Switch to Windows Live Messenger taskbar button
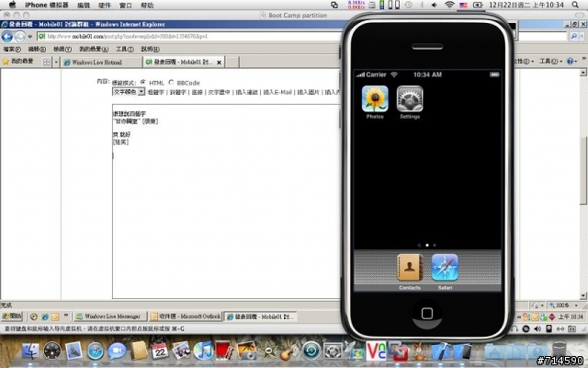 [x=110, y=316]
